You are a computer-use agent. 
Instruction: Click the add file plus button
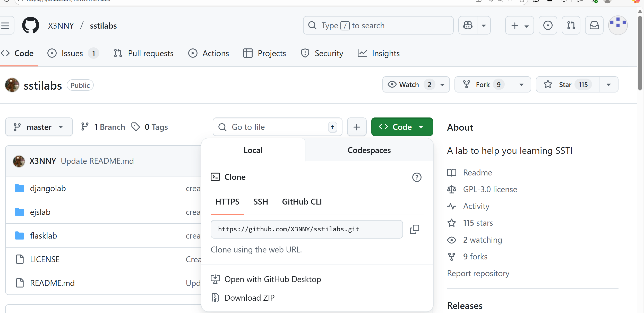pos(357,127)
